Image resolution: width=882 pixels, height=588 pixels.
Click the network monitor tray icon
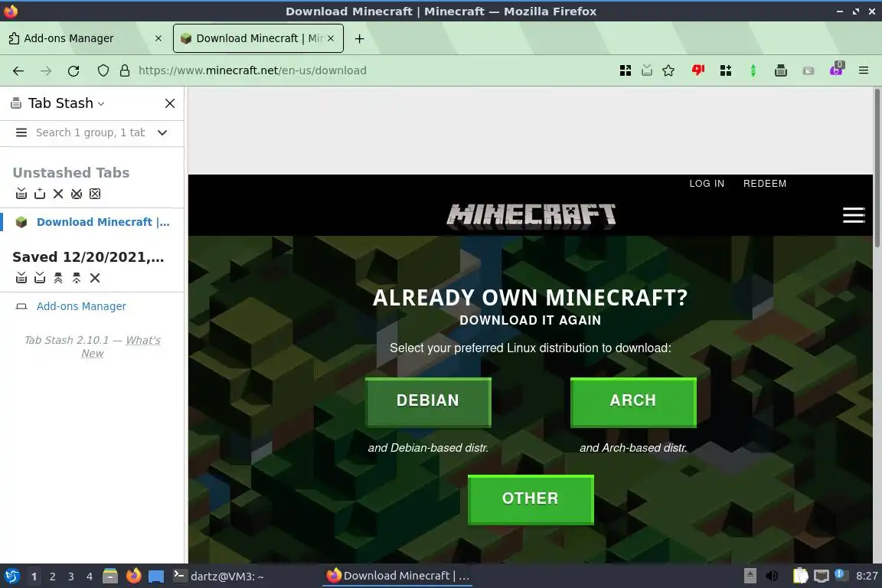[x=822, y=576]
